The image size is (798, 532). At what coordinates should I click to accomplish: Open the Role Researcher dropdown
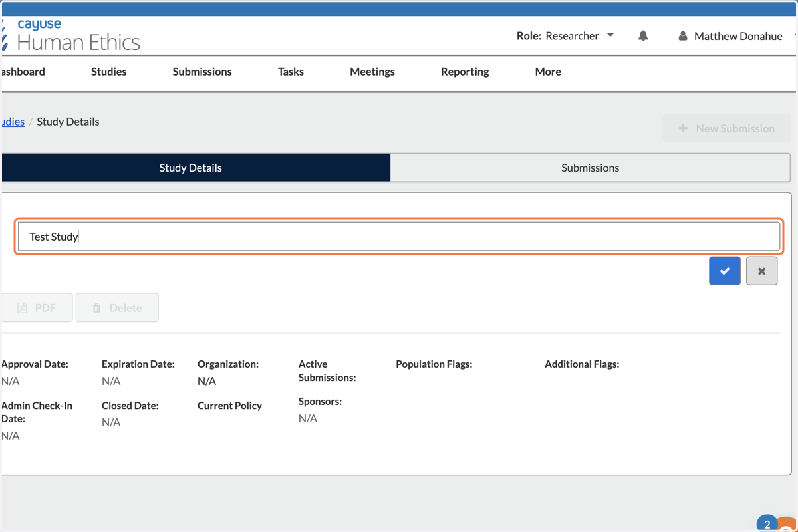(x=565, y=36)
